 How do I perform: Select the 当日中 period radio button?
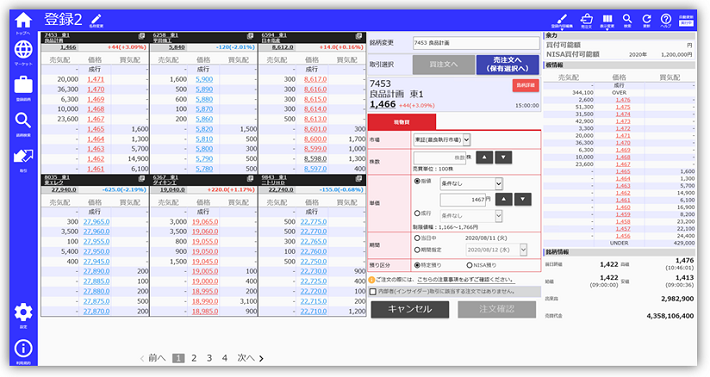click(x=417, y=238)
